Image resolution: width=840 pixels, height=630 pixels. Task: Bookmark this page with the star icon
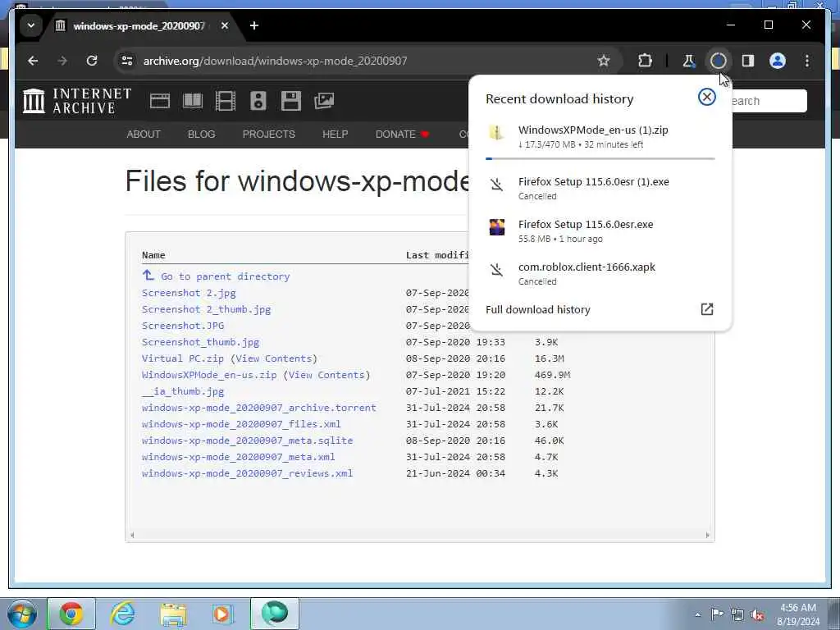click(604, 61)
